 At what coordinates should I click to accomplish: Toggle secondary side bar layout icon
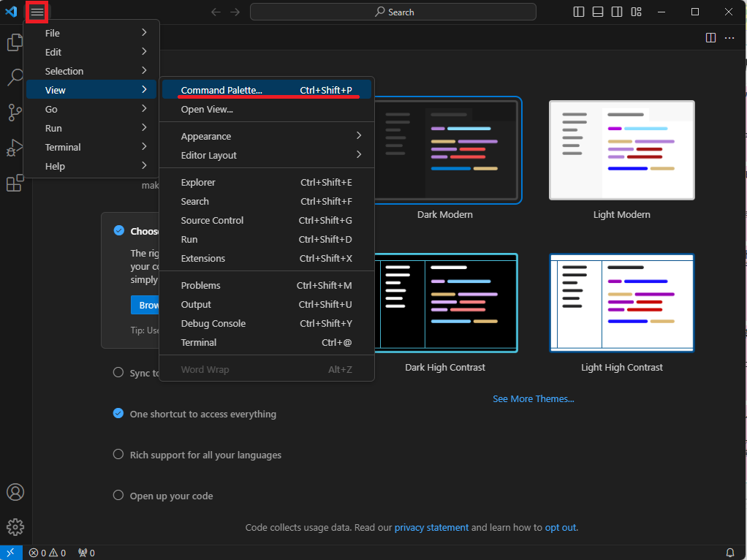click(617, 12)
